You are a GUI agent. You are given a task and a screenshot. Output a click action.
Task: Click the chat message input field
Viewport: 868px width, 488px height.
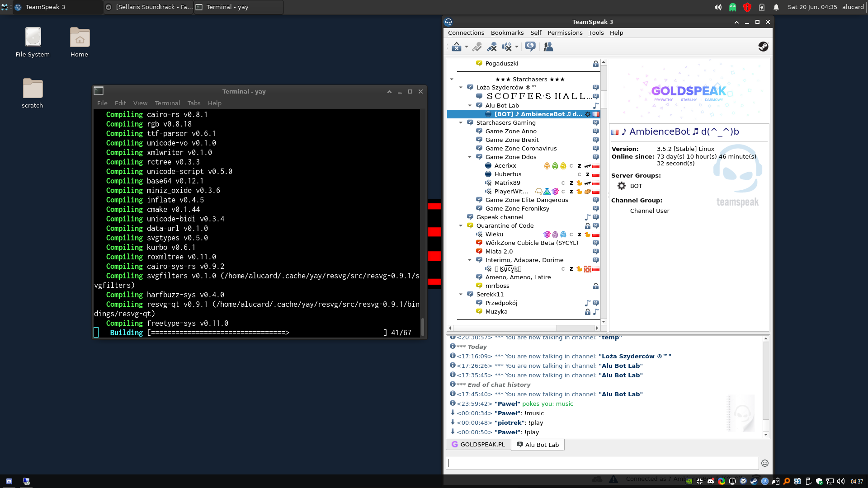(x=602, y=463)
